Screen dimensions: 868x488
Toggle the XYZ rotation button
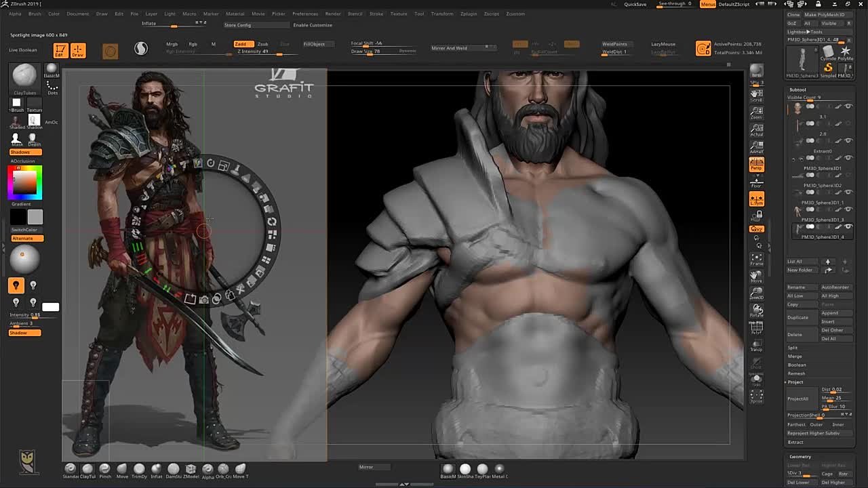coord(756,229)
